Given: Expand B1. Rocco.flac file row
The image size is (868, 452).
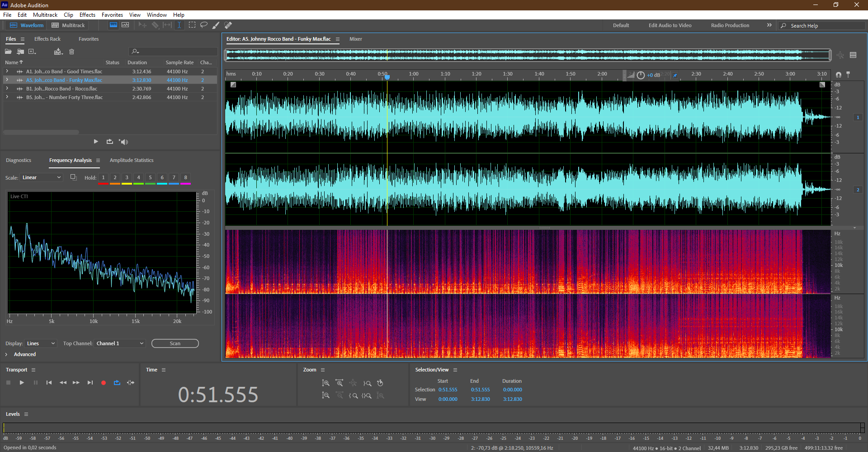Looking at the screenshot, I should click(x=7, y=89).
